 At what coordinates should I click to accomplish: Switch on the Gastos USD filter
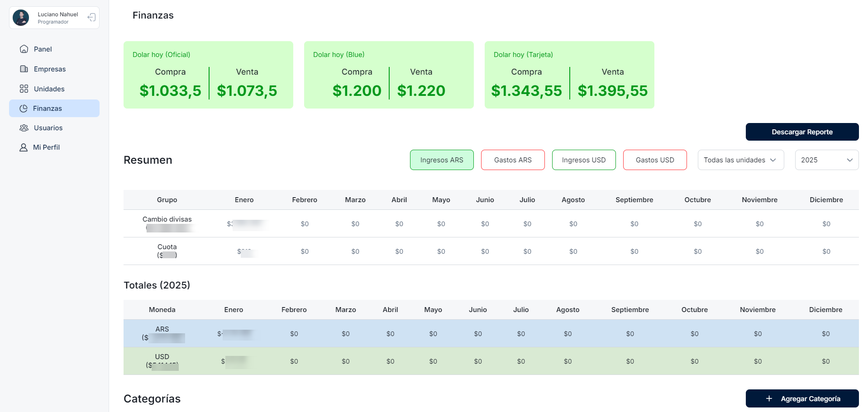pyautogui.click(x=655, y=160)
